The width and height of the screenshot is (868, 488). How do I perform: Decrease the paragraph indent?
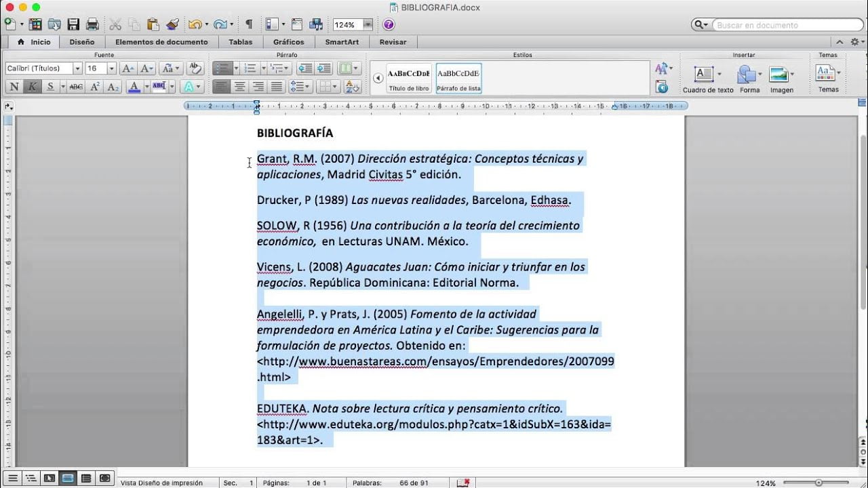(305, 68)
